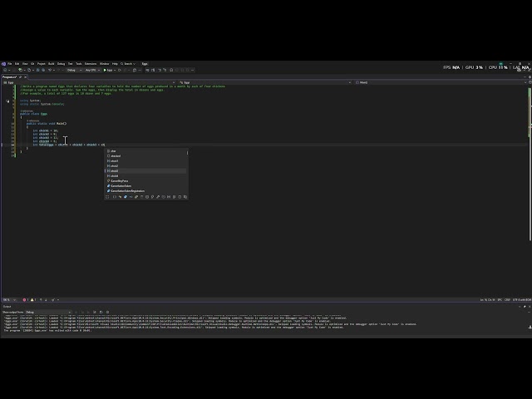This screenshot has width=532, height=399.
Task: Open the Help menu
Action: pyautogui.click(x=115, y=64)
